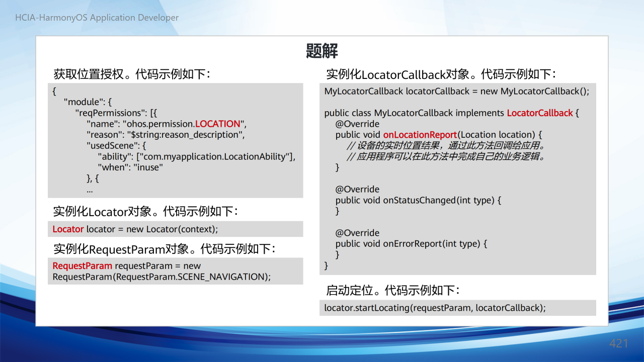The width and height of the screenshot is (644, 362).
Task: Click the "when": "inuse" code line
Action: 130,167
